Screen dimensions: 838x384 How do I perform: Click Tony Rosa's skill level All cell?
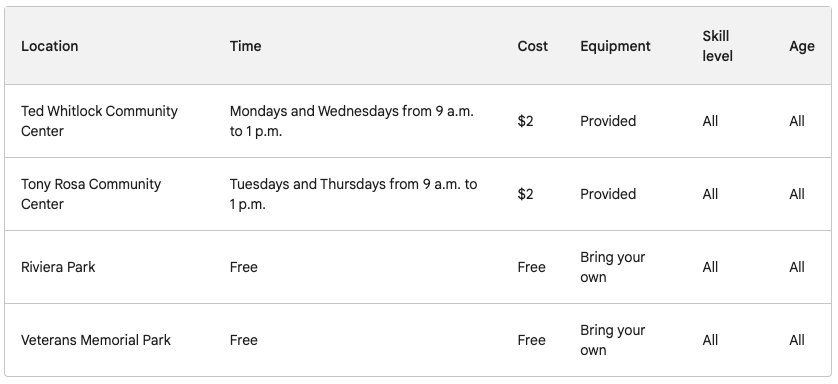click(x=710, y=194)
